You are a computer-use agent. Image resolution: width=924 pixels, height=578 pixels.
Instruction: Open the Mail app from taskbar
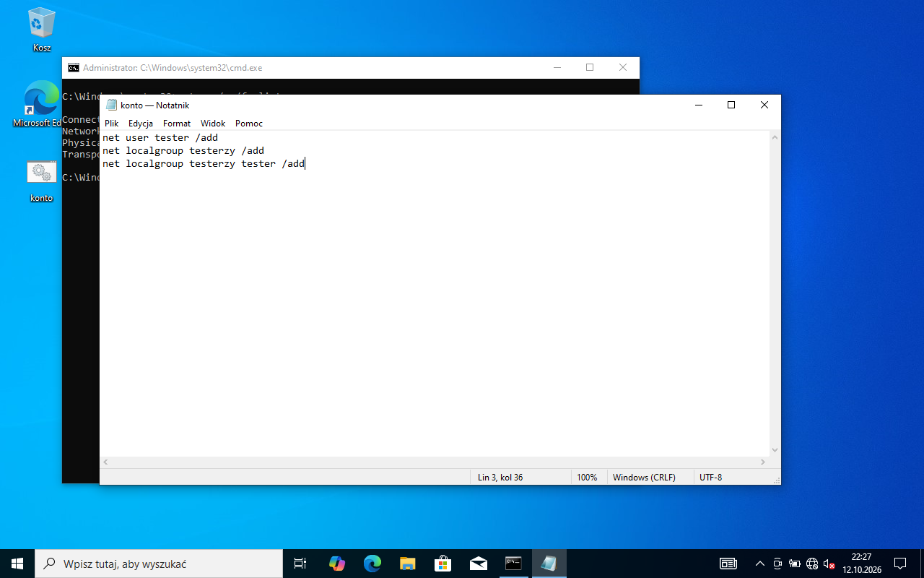(478, 564)
